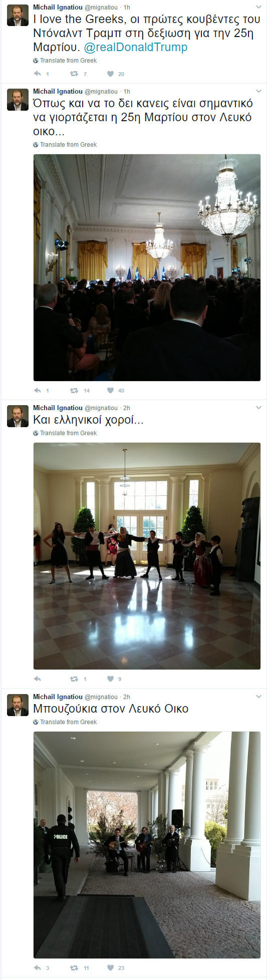Expand options chevron on 'Όπως και να το δει' tweet
Image resolution: width=267 pixels, height=980 pixels.
click(x=258, y=92)
